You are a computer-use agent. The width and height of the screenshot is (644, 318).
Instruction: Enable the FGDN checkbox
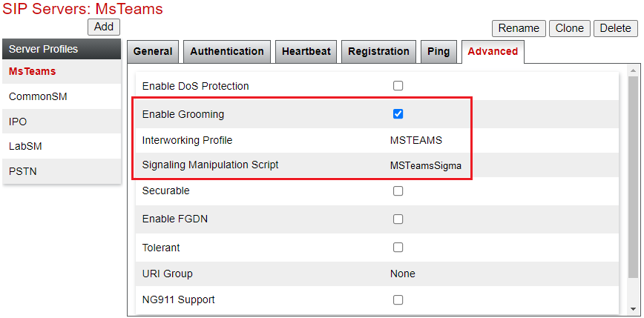pyautogui.click(x=398, y=219)
